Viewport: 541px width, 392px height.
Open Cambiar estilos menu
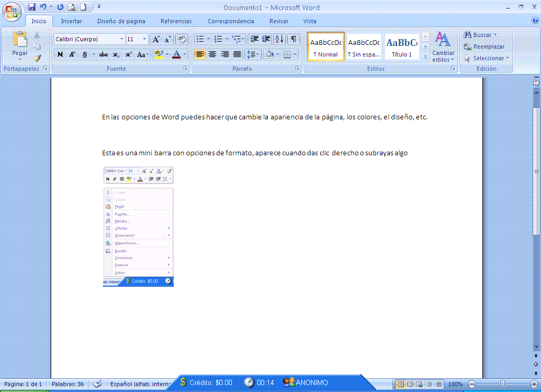[x=443, y=46]
